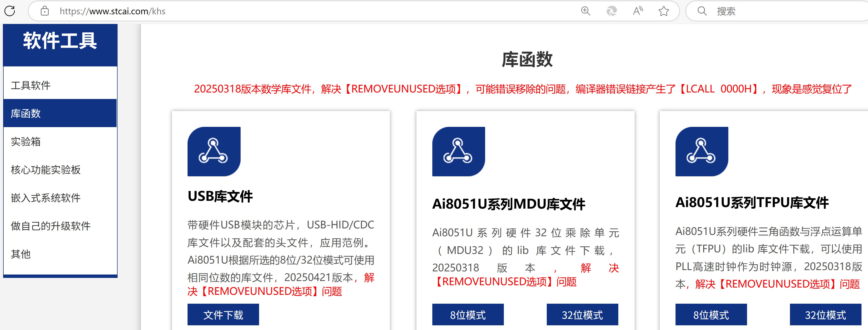Go to the 实验箱 sidebar item
This screenshot has width=868, height=330.
[60, 141]
